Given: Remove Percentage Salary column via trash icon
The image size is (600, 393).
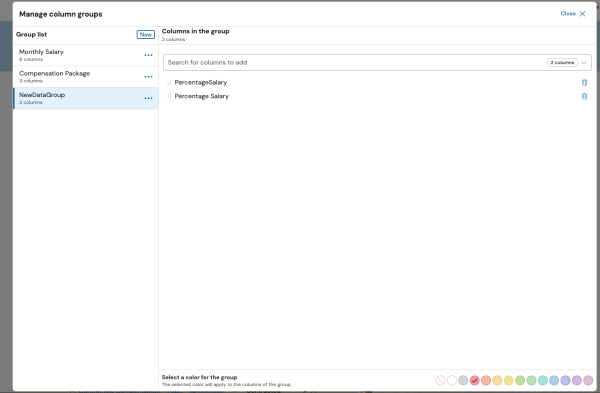Looking at the screenshot, I should (584, 96).
